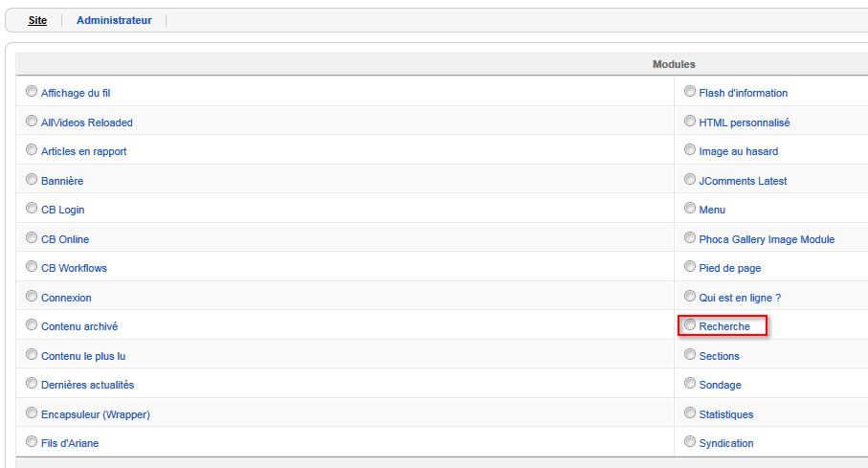
Task: Pick the CB Login radio option
Action: [32, 209]
